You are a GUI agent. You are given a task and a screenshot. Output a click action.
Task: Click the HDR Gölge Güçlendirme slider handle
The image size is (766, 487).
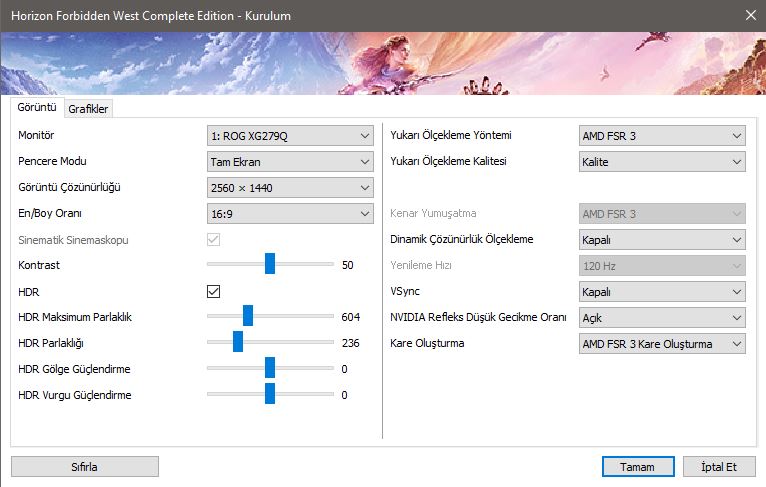270,367
